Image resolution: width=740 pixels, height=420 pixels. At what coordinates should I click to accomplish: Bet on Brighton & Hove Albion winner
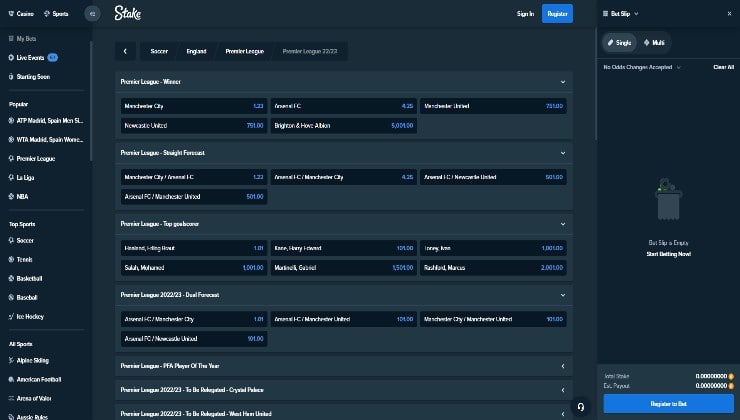(344, 126)
